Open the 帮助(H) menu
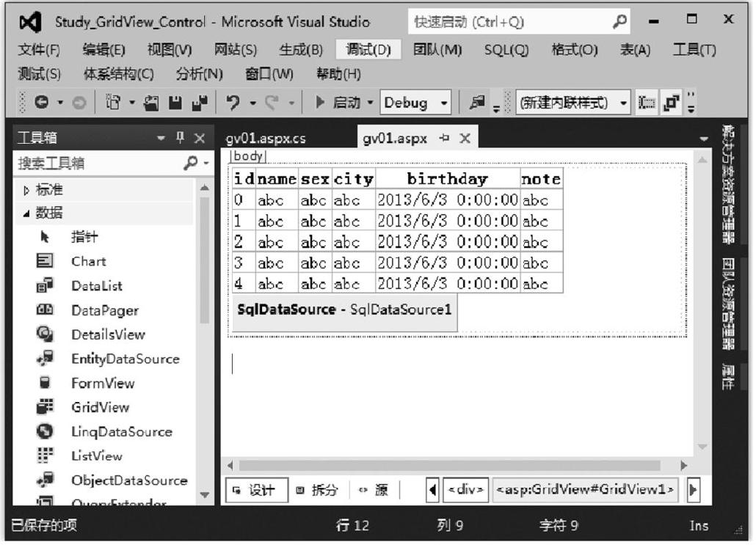Screen dimensions: 756x545 point(338,74)
